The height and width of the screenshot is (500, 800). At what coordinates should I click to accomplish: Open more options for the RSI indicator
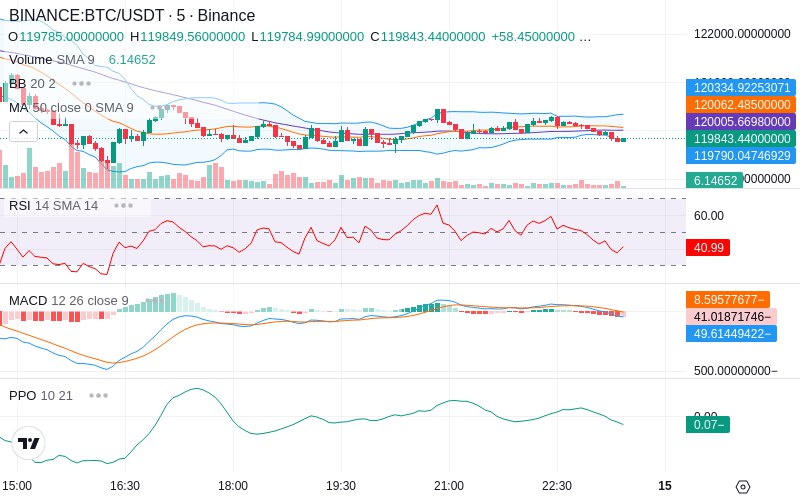[x=123, y=206]
